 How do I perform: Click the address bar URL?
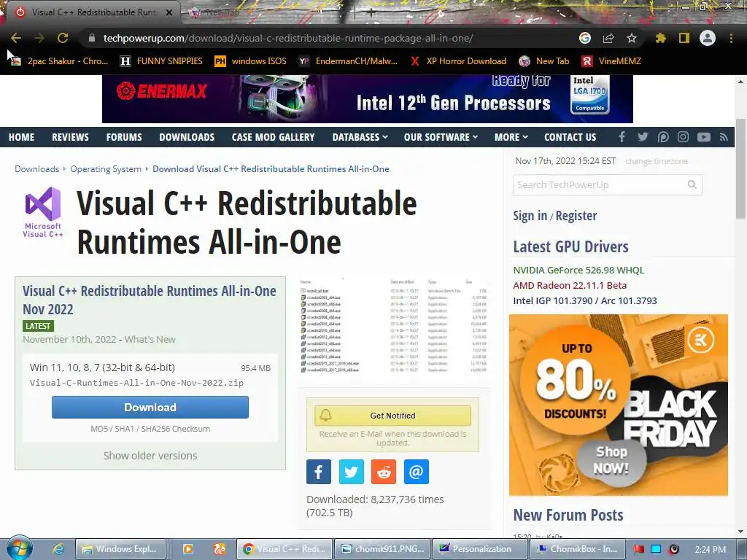click(288, 38)
